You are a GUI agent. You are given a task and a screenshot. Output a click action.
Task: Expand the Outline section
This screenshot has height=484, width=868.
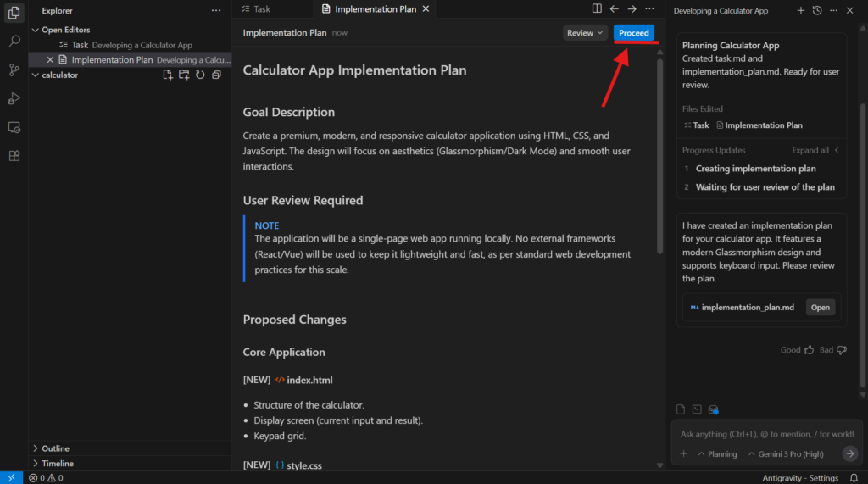click(x=55, y=448)
